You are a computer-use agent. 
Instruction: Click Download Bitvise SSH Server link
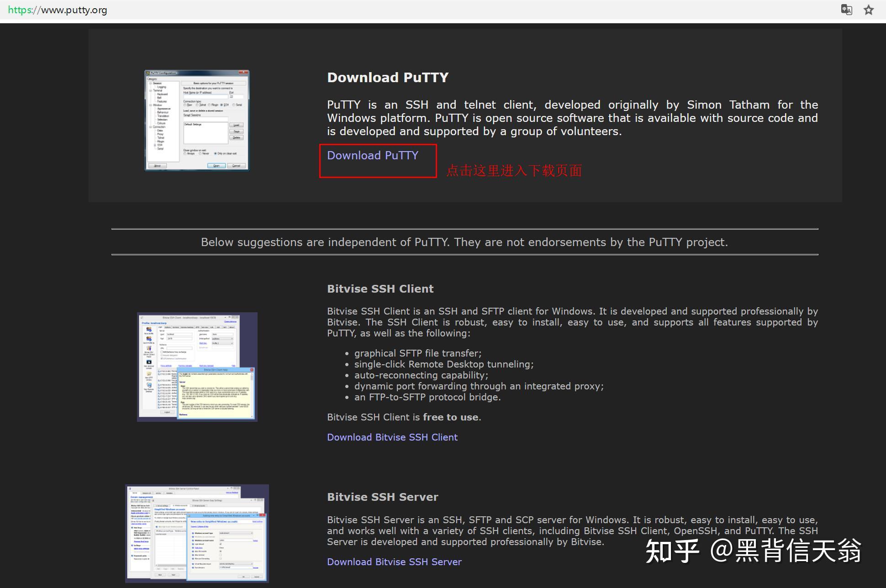(395, 561)
